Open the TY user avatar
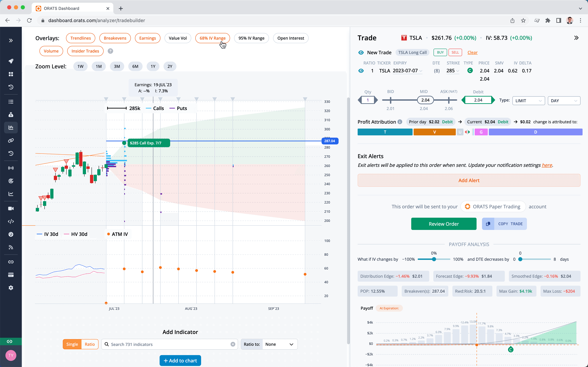The height and width of the screenshot is (367, 588). pyautogui.click(x=11, y=355)
